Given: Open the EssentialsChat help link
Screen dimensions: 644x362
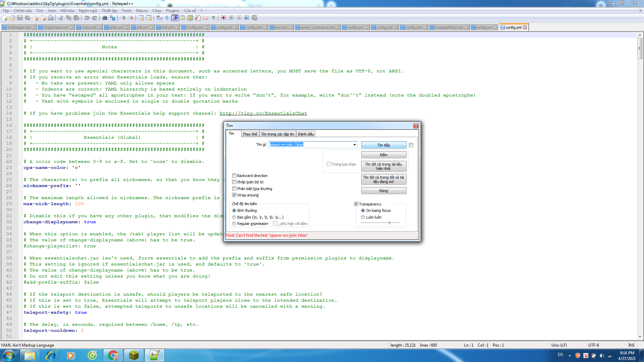Looking at the screenshot, I should point(263,113).
